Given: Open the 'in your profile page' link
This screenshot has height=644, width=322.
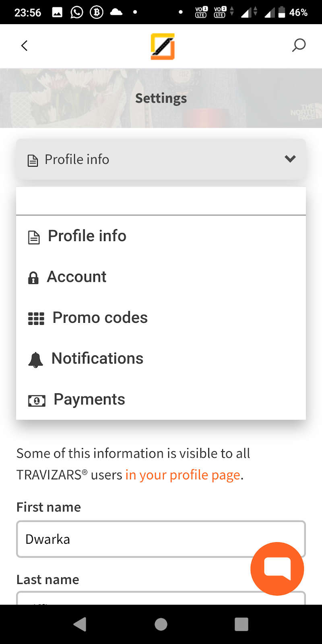Looking at the screenshot, I should tap(183, 475).
